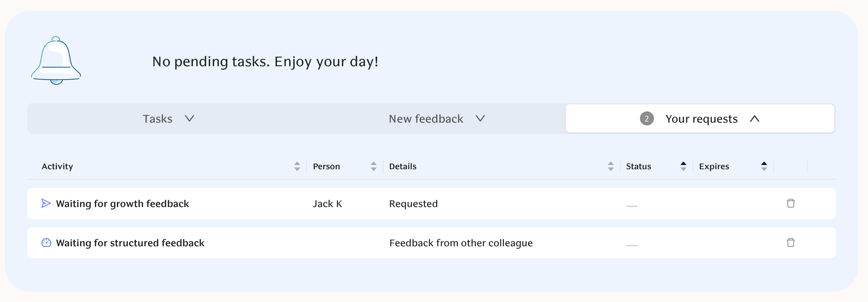Click the notification bell icon

(56, 61)
